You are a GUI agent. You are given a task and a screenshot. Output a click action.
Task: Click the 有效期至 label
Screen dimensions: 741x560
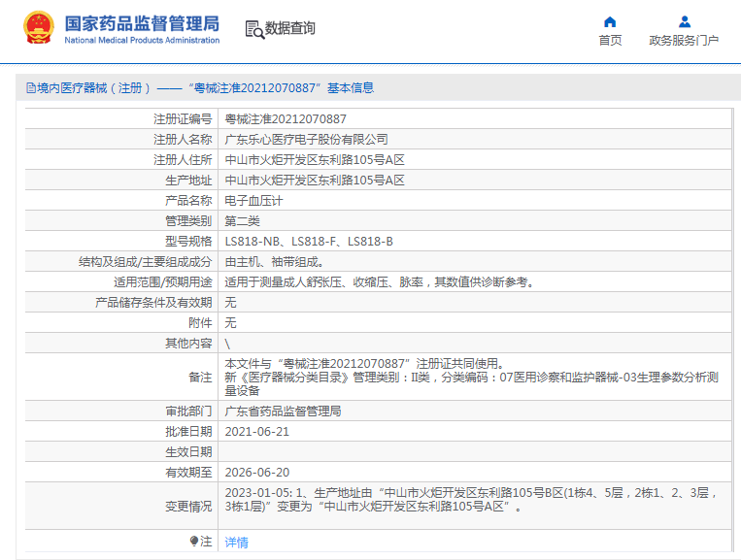[188, 473]
